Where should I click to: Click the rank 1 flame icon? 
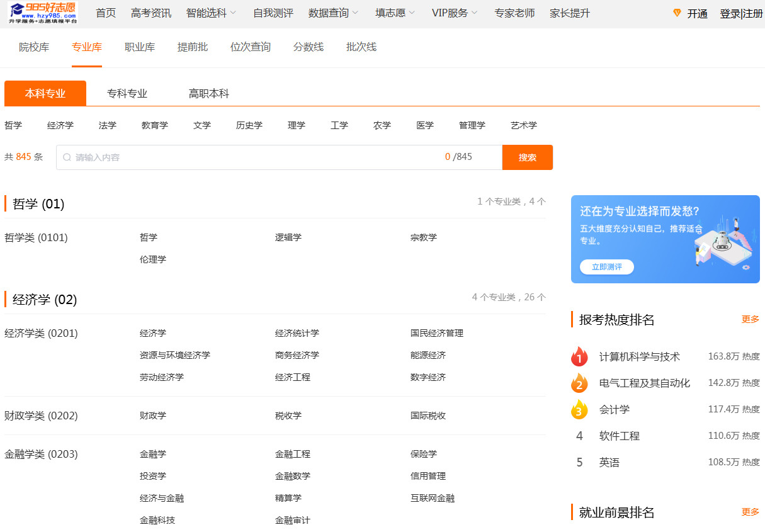(x=579, y=356)
